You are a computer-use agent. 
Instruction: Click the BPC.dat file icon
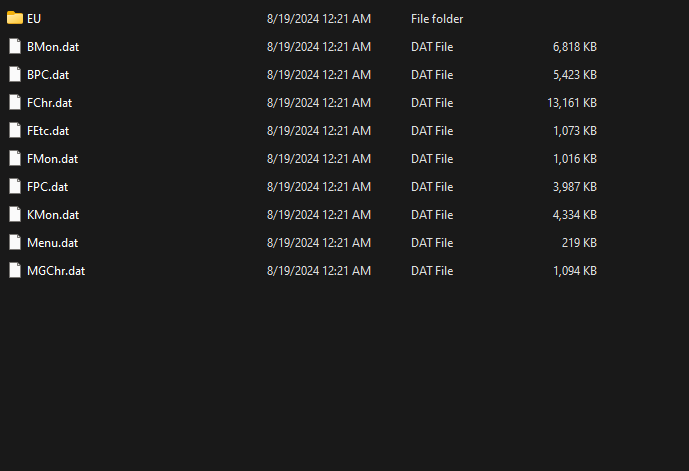(x=15, y=74)
